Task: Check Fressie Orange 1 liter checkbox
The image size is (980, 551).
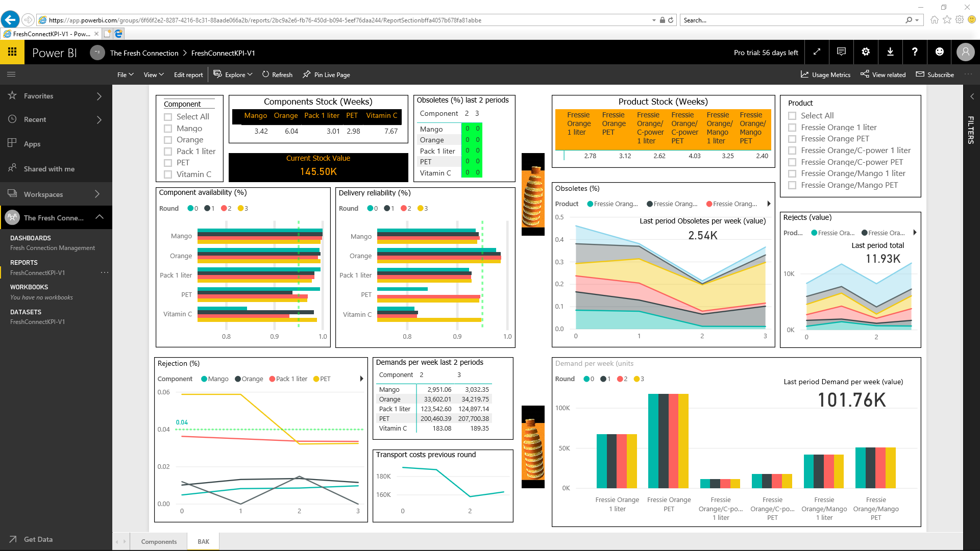Action: (792, 128)
